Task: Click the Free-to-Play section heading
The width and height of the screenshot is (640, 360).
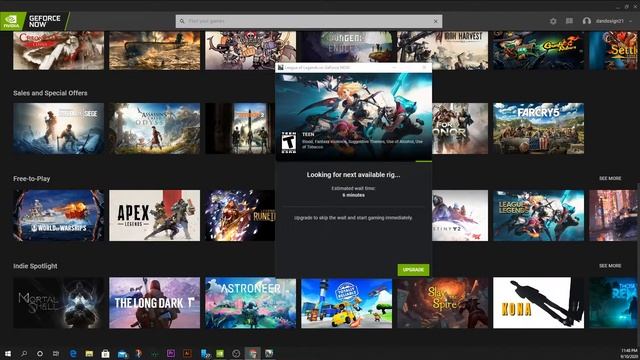Action: coord(31,179)
